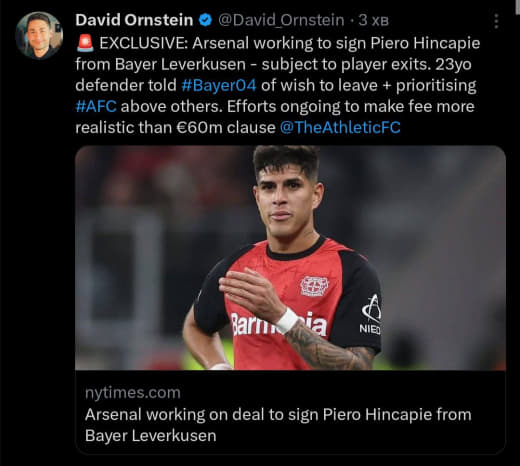This screenshot has width=520, height=466.
Task: Click the NIED sleeve logo in photo
Action: (371, 314)
